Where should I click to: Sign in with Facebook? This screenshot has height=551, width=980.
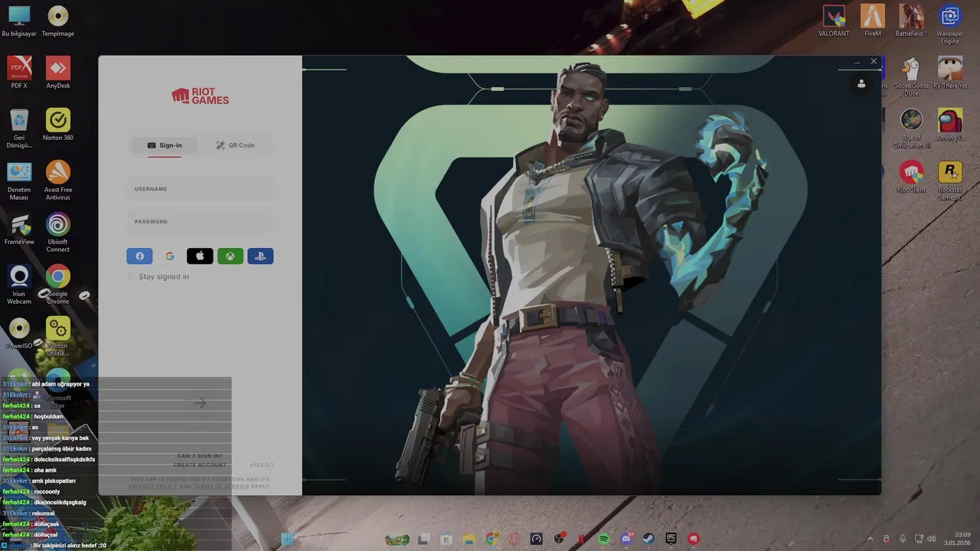click(x=139, y=256)
